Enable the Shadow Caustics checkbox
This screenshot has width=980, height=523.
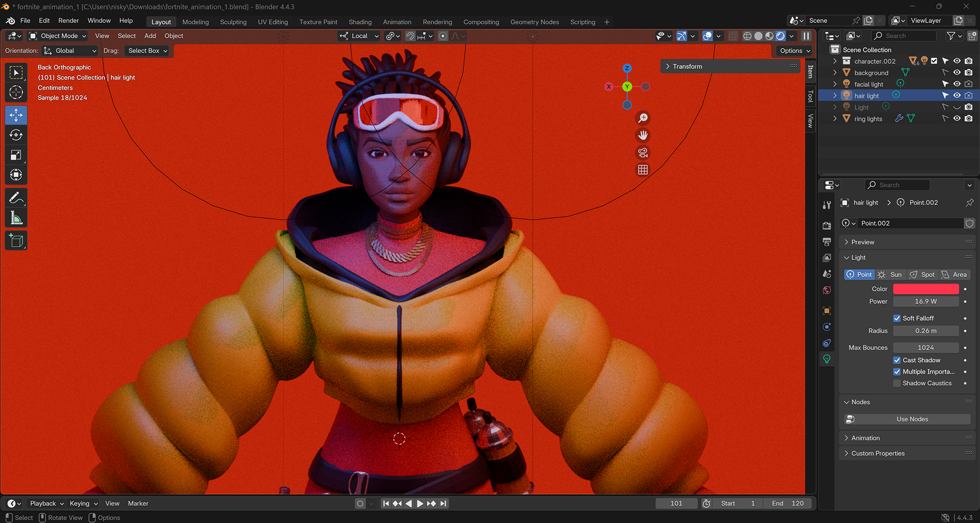(897, 383)
